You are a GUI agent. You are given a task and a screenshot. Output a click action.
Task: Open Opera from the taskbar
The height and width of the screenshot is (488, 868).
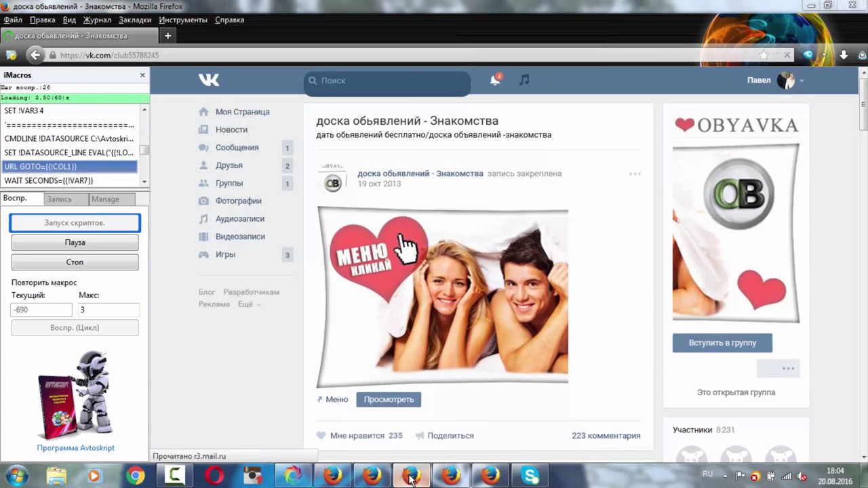(215, 476)
